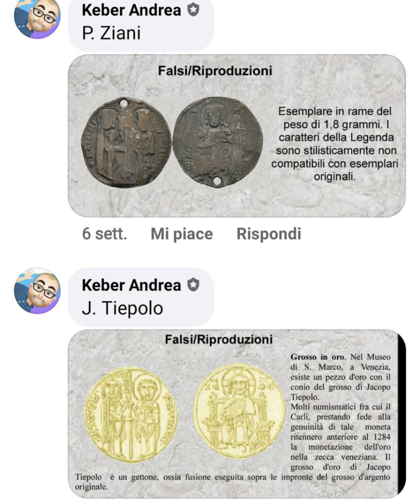Open the copper coin Falsi/Riproduzioni image

[x=237, y=136]
